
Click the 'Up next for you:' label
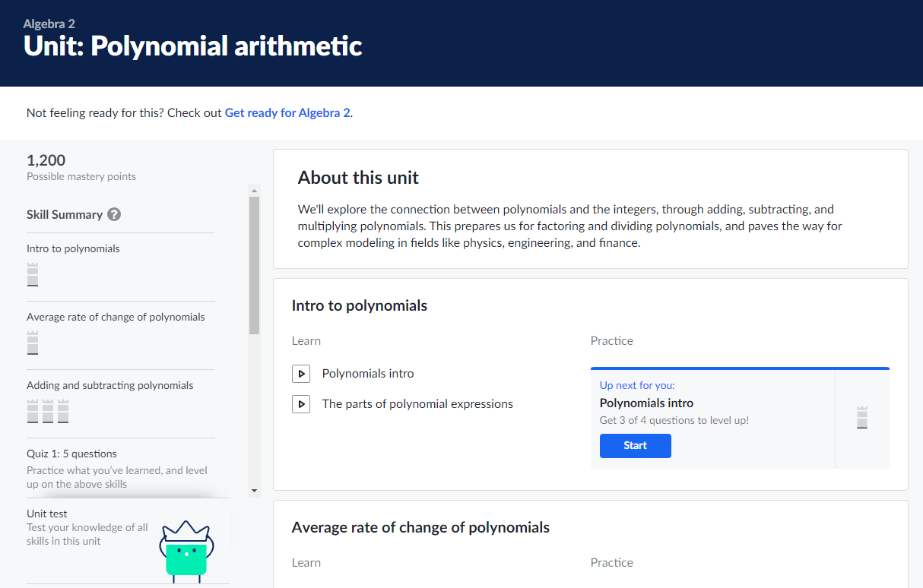(637, 385)
